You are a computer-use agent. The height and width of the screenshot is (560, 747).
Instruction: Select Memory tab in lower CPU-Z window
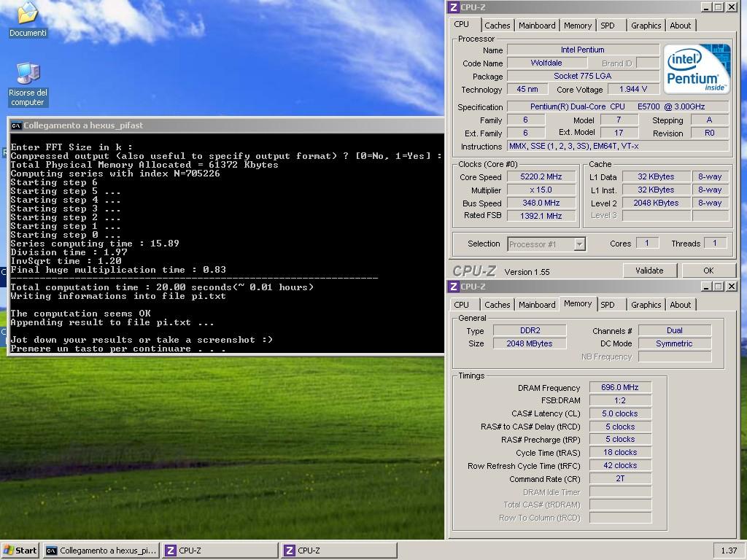[578, 303]
